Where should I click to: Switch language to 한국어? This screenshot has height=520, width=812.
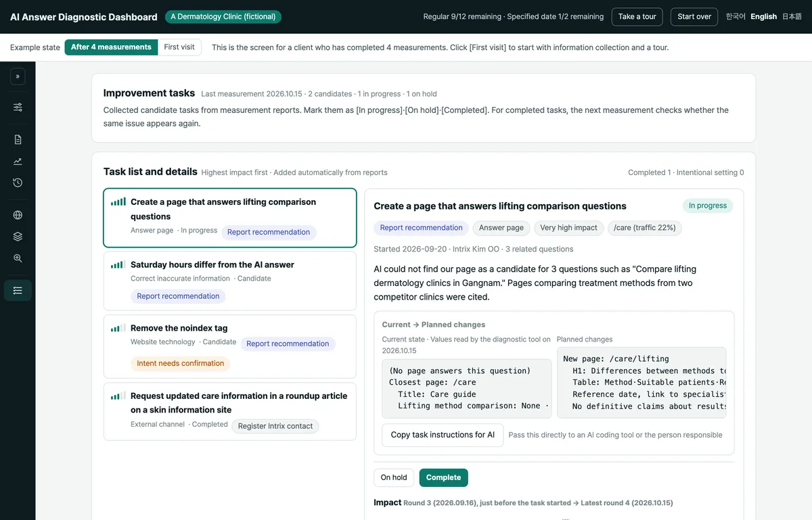[x=736, y=17]
